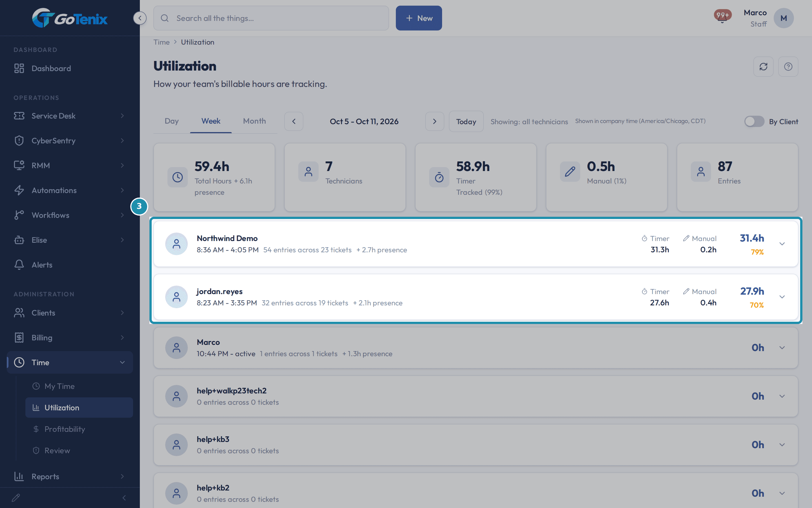Click the Total Hours clock icon
The width and height of the screenshot is (812, 508).
pos(178,177)
